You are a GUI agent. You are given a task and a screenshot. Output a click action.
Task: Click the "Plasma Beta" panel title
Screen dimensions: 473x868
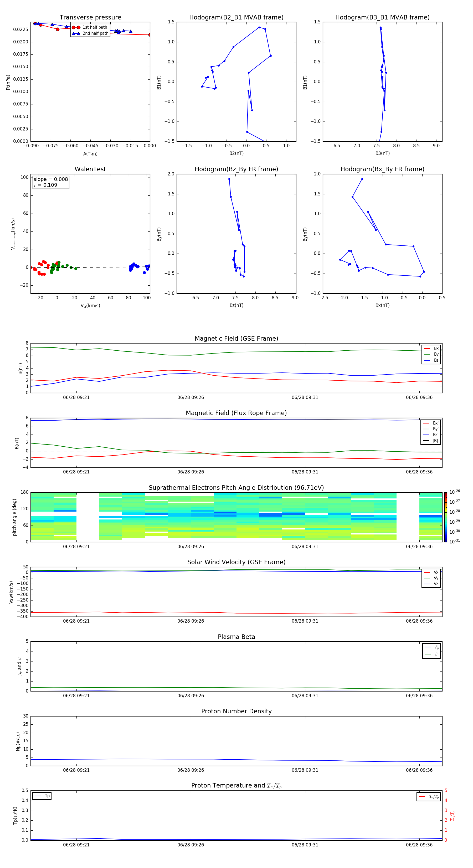click(x=236, y=637)
